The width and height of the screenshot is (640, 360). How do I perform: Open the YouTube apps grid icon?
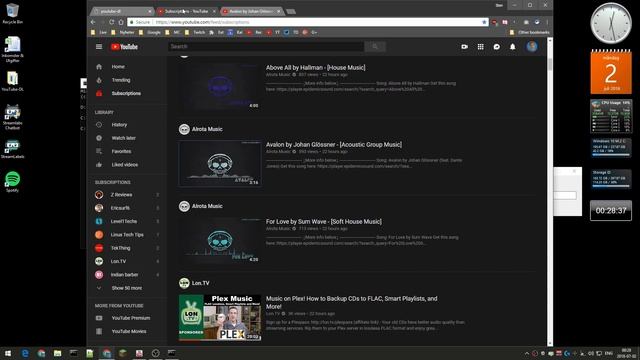coord(480,47)
